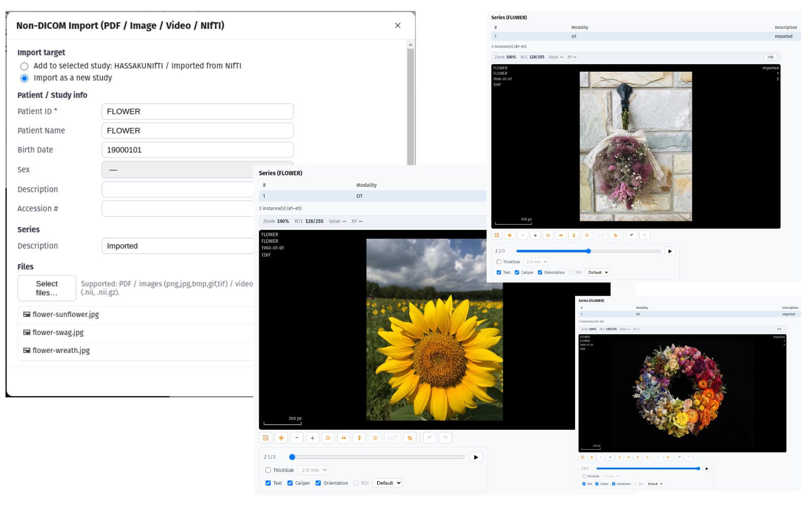Screen dimensions: 812x505
Task: Zoom out using minus in the sunflower viewer
Action: click(x=297, y=438)
